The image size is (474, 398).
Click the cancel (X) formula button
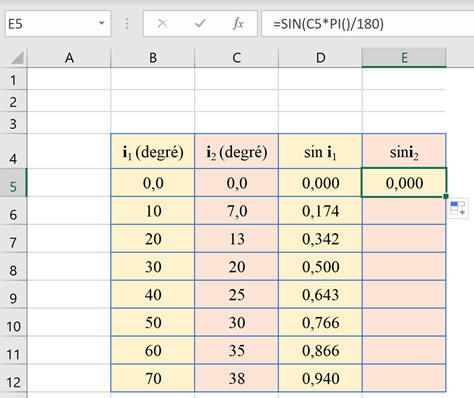point(162,24)
